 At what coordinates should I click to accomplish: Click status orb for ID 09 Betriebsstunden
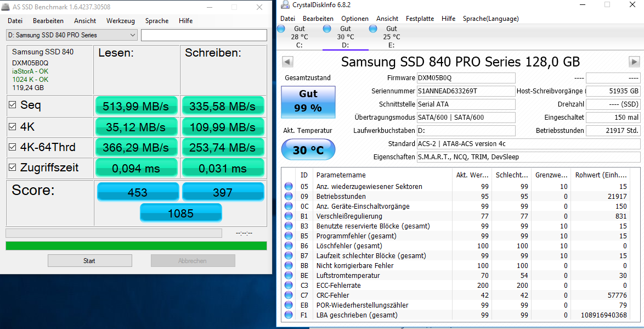289,196
